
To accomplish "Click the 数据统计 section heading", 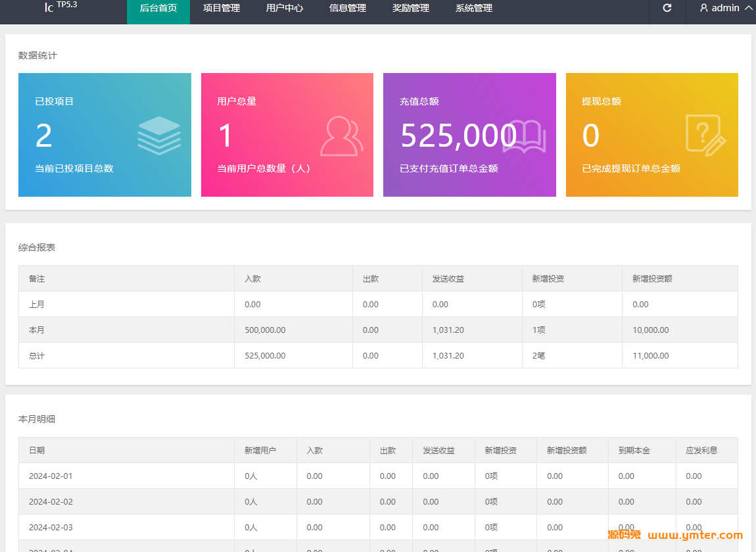I will coord(37,55).
